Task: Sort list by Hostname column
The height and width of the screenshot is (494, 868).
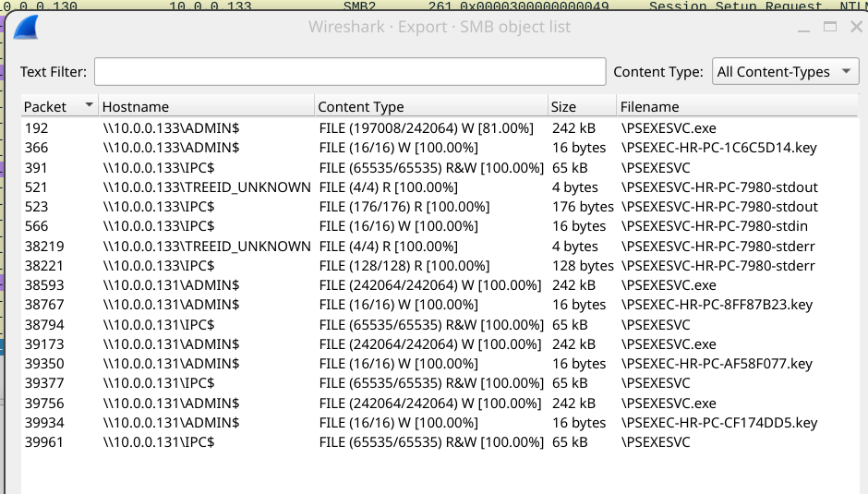Action: coord(206,106)
